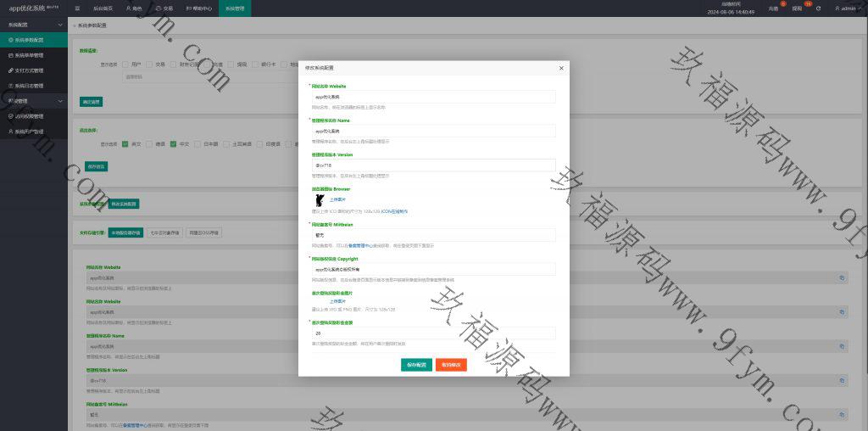This screenshot has width=868, height=431.
Task: Open the 提现 withdrawal notifications
Action: pyautogui.click(x=797, y=8)
